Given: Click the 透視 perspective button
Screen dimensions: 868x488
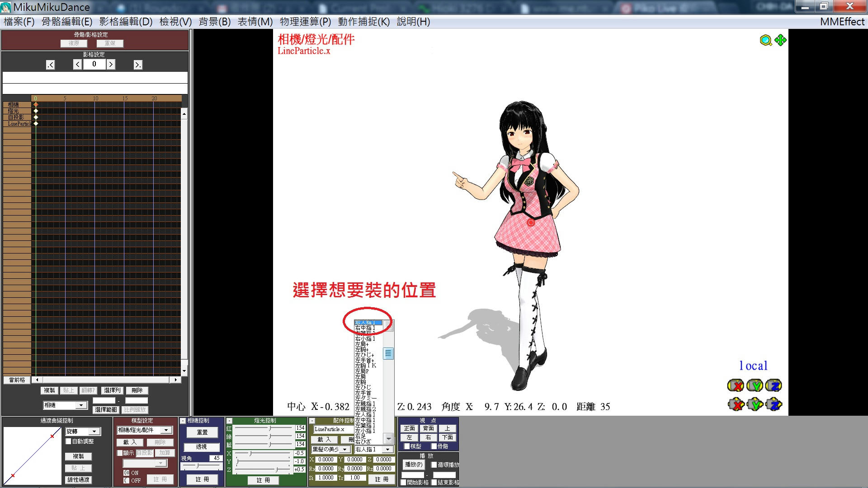Looking at the screenshot, I should [202, 447].
